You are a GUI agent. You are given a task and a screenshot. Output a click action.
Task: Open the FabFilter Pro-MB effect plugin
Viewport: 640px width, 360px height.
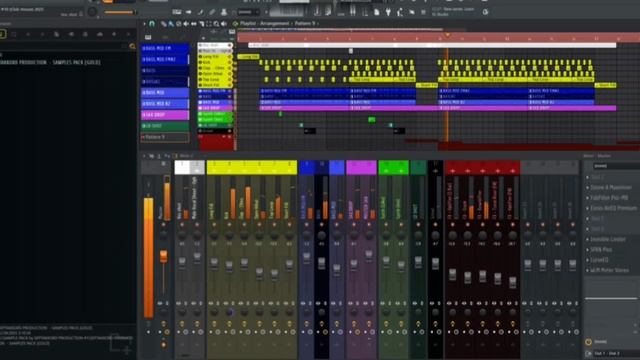(x=609, y=198)
